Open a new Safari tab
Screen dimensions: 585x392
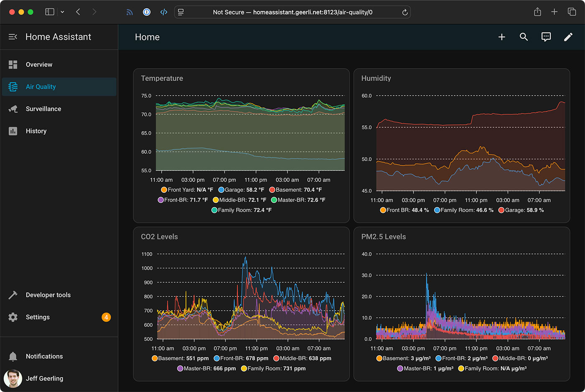pos(554,12)
